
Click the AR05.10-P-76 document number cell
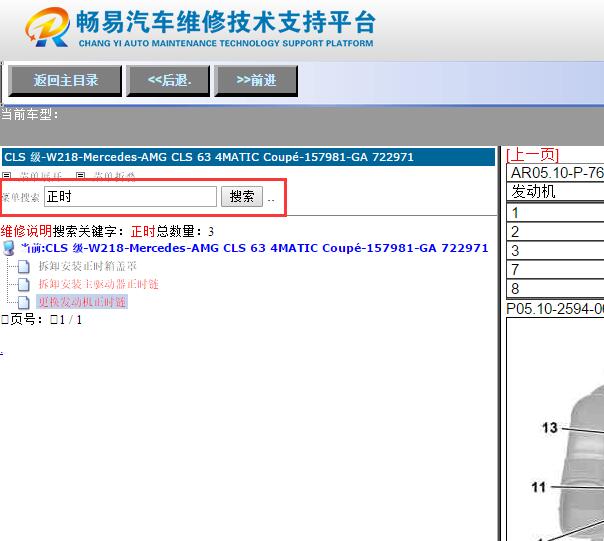click(555, 173)
